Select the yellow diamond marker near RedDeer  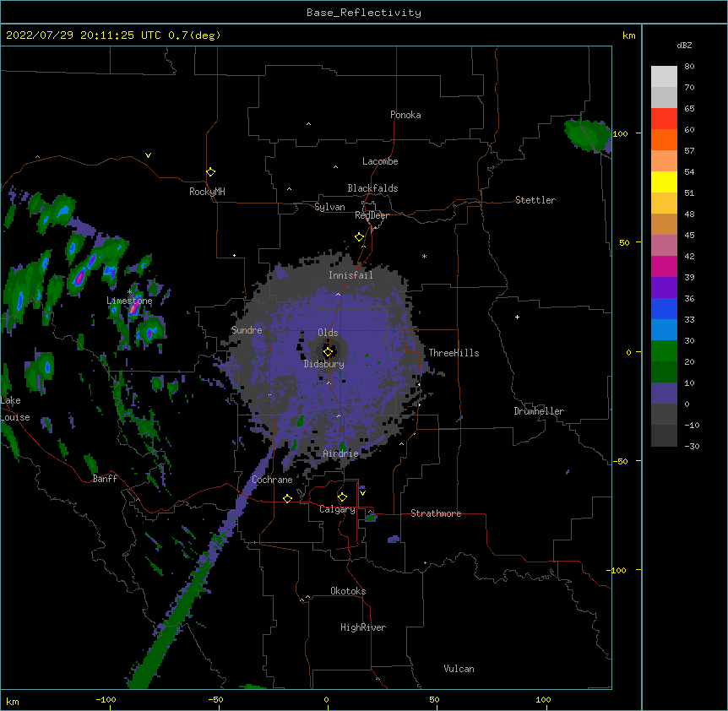coord(360,237)
